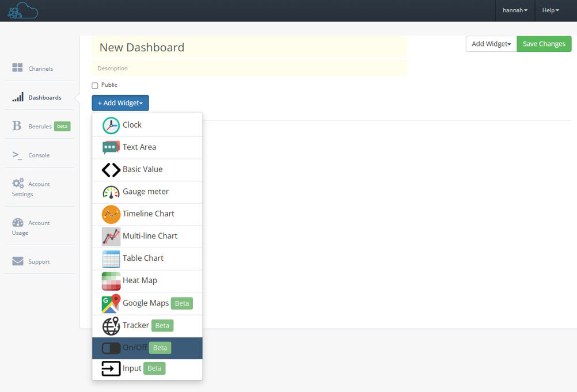Click the Beerules B icon

click(17, 125)
